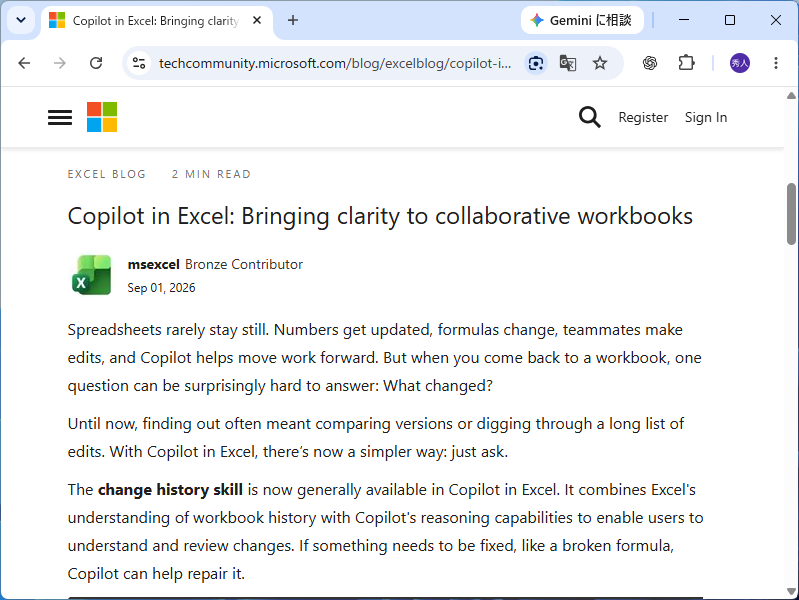Open the Chrome profile avatar
The width and height of the screenshot is (799, 600).
[x=740, y=63]
